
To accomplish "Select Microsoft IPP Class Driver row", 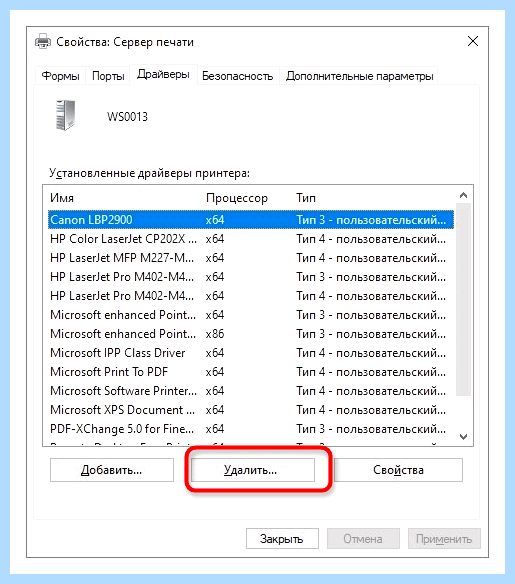I will (x=251, y=353).
